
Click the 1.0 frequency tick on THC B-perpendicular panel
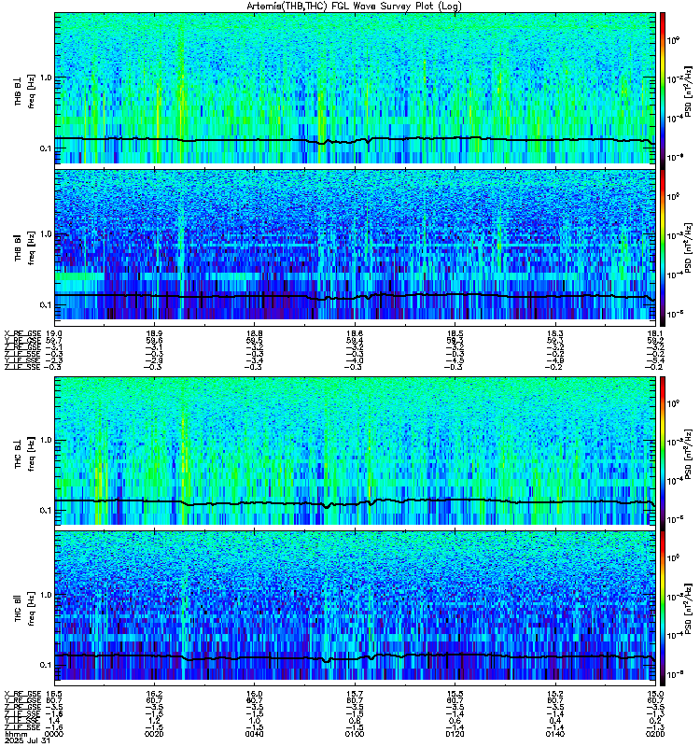click(x=46, y=440)
